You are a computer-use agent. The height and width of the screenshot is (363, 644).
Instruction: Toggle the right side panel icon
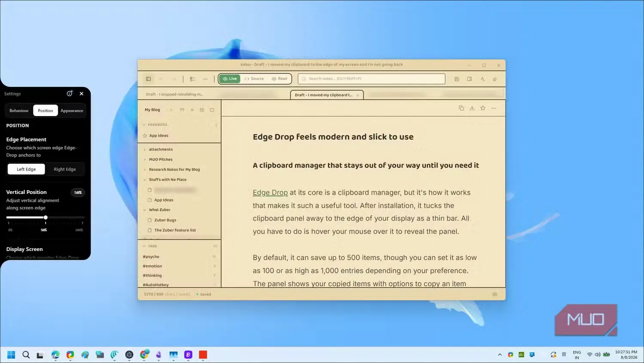click(470, 79)
